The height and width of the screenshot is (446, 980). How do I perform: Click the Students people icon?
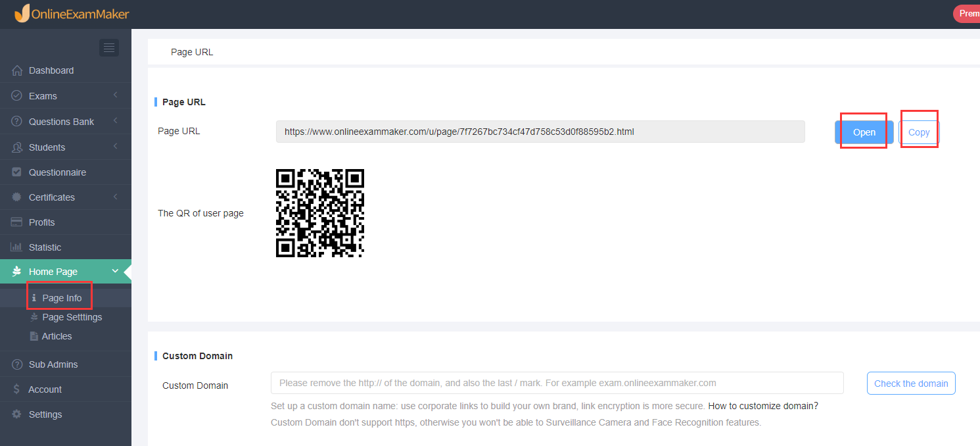[x=17, y=147]
